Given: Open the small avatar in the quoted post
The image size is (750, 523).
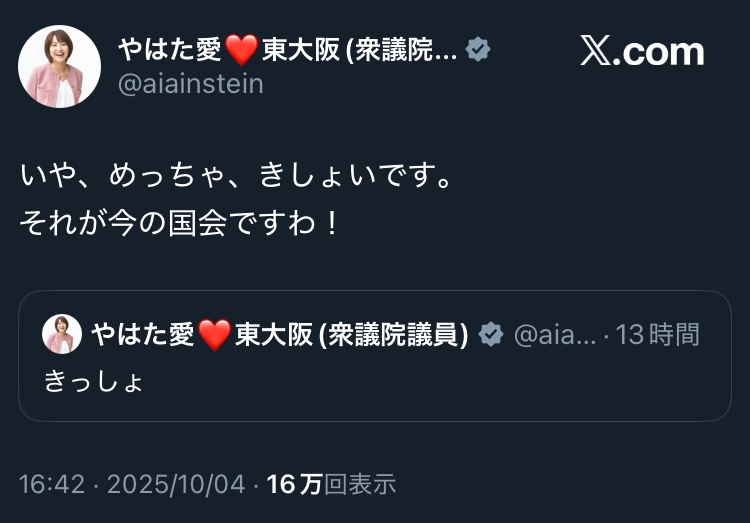Looking at the screenshot, I should tap(62, 334).
